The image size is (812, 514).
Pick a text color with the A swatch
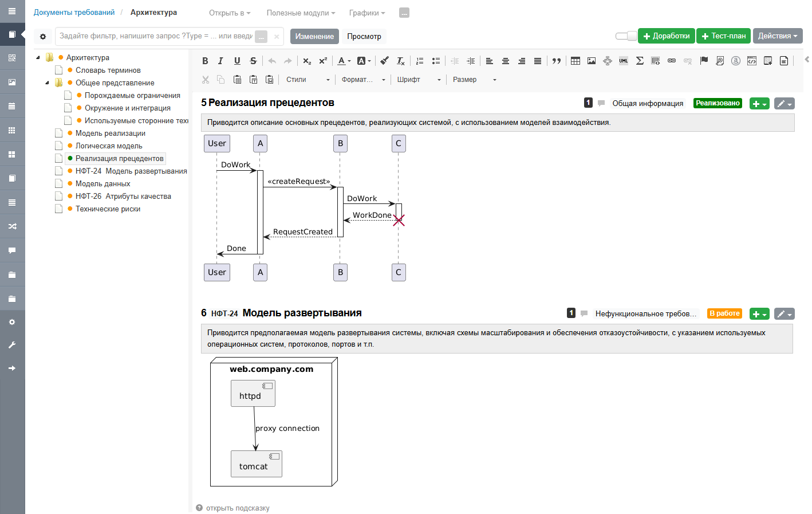[x=344, y=61]
